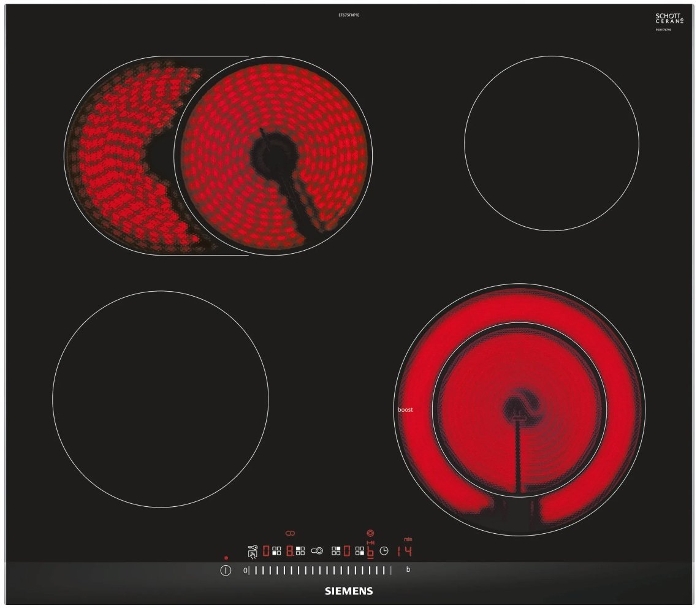700x608 pixels.
Task: Click the 'boost' label on front-right zone
Action: click(405, 409)
